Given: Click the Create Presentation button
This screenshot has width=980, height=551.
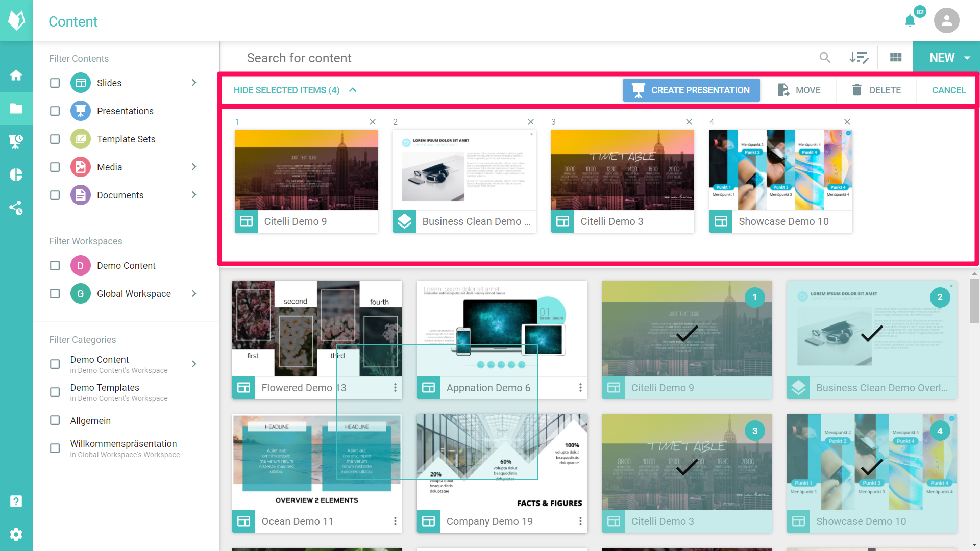Looking at the screenshot, I should click(691, 90).
